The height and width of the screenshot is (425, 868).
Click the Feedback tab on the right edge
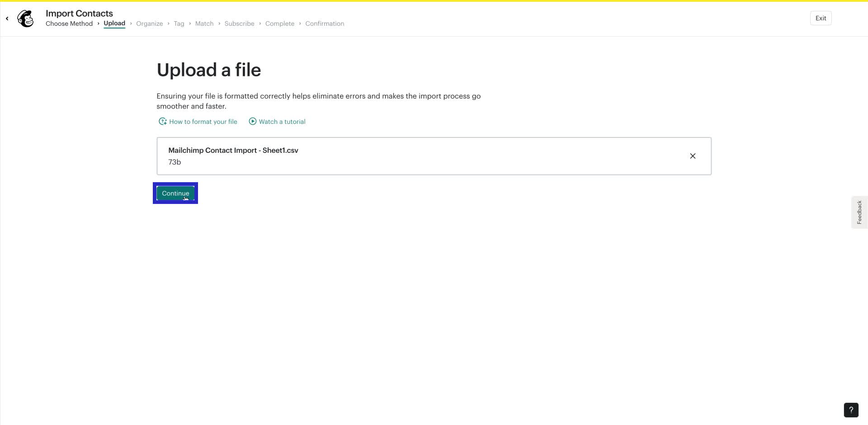pyautogui.click(x=860, y=212)
